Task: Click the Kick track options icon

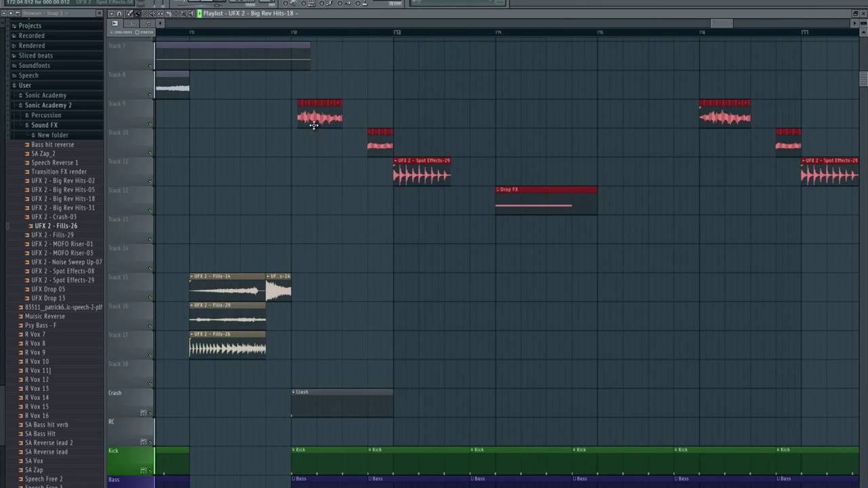Action: pyautogui.click(x=143, y=470)
